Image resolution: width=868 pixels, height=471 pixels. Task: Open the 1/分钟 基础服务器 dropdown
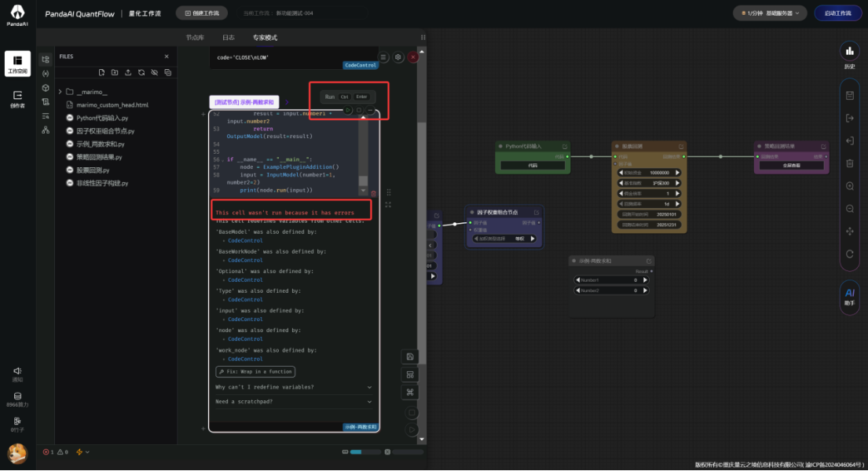[x=770, y=13]
